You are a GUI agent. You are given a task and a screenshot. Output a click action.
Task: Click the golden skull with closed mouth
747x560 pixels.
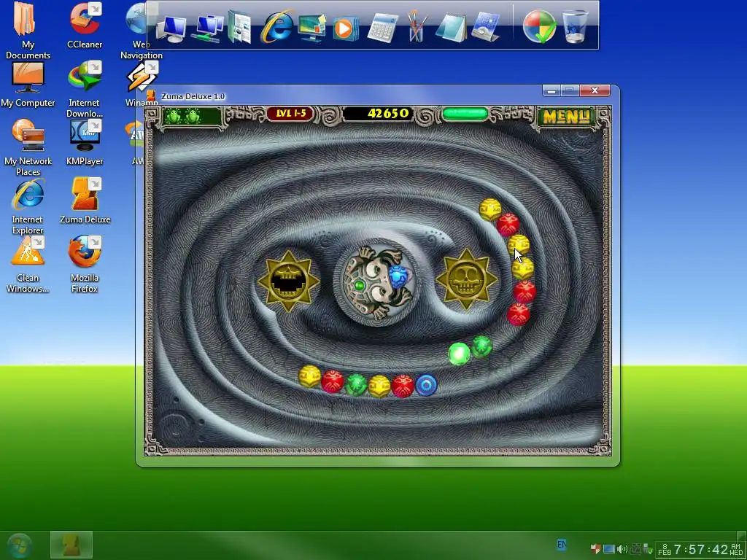tap(466, 279)
